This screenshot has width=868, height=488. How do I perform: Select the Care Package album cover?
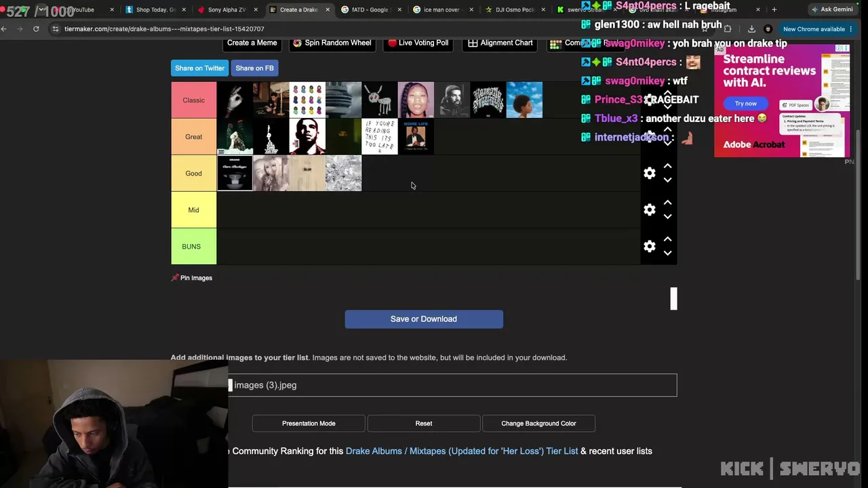coord(235,174)
